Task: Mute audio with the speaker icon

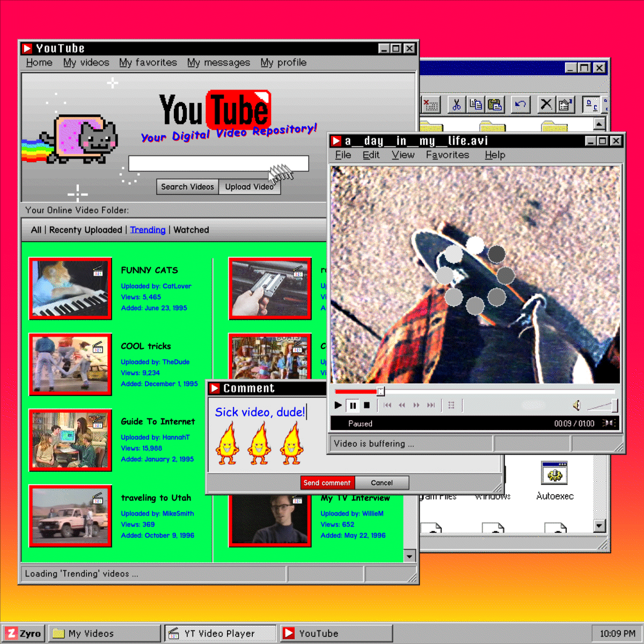Action: click(576, 405)
